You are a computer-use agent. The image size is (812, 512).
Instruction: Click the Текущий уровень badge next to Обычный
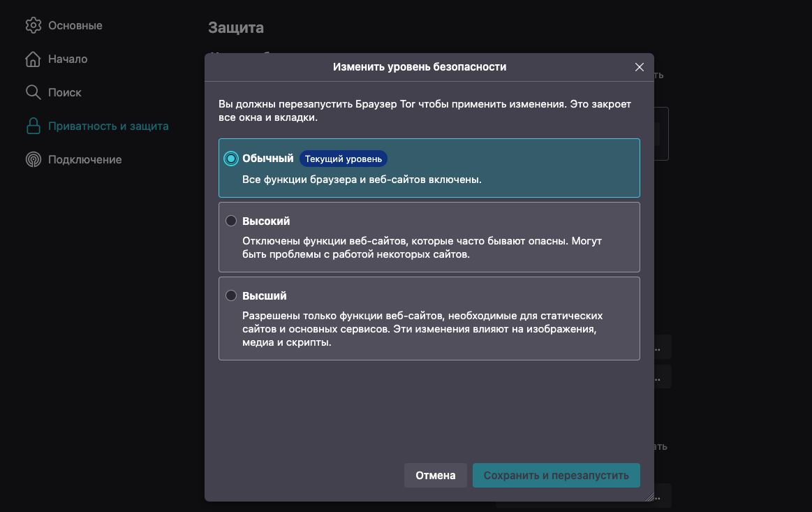344,159
